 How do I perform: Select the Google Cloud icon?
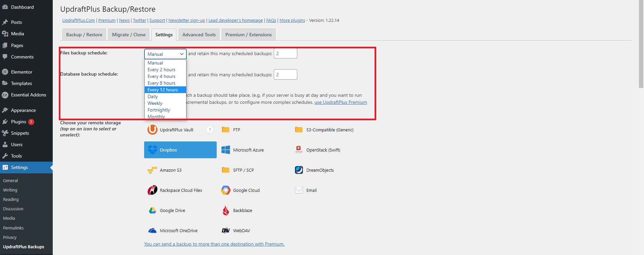point(226,190)
